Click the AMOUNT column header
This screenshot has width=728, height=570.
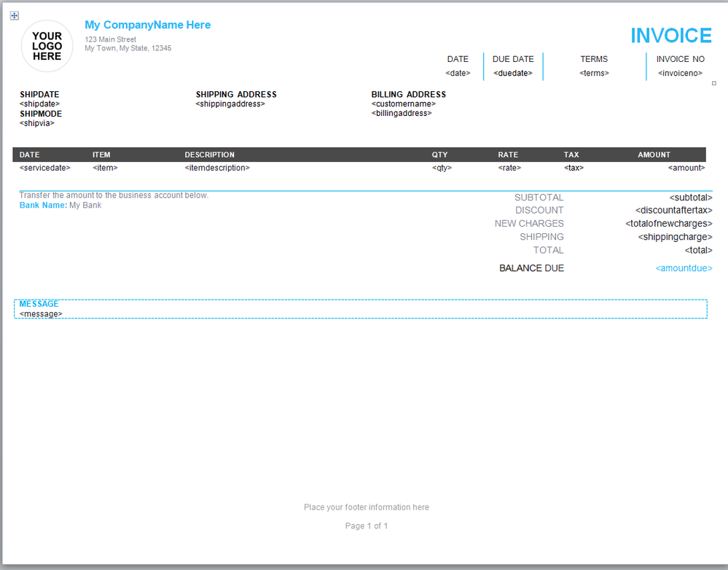pyautogui.click(x=654, y=155)
